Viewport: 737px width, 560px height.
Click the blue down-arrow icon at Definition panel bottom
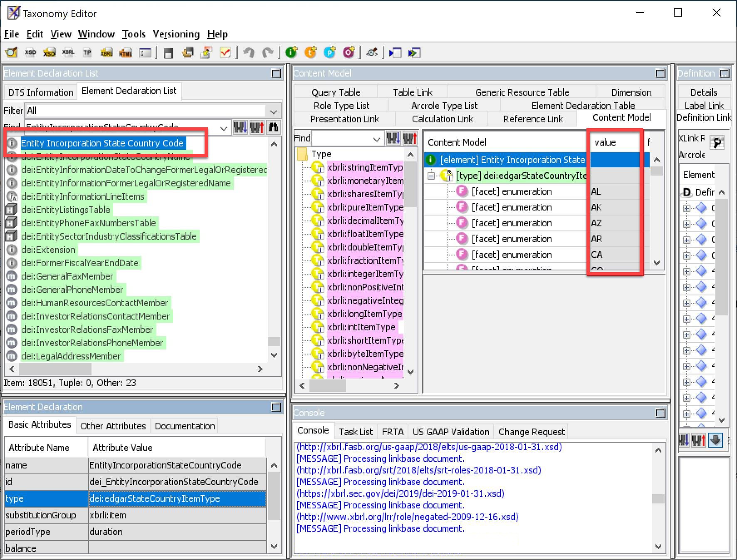pyautogui.click(x=715, y=440)
